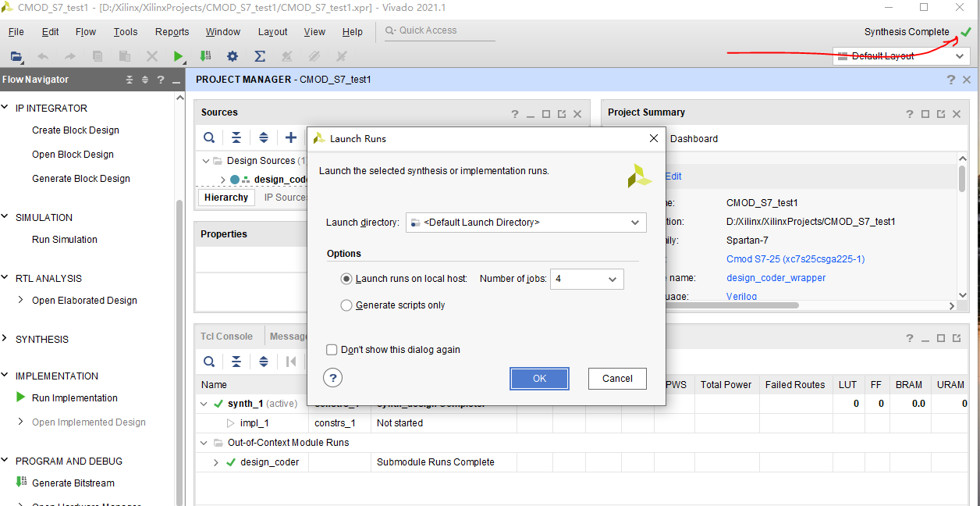Click the Sigma reports toolbar icon
Screen dimensions: 980x506
(x=260, y=56)
